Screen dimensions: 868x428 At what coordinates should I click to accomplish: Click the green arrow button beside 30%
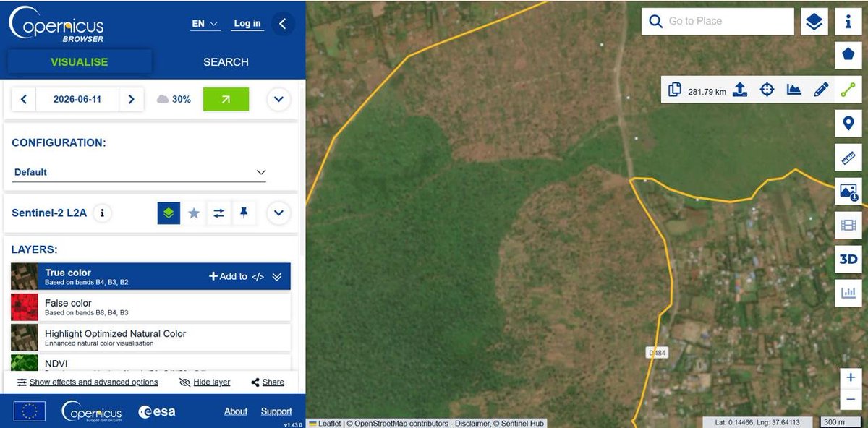pos(226,99)
